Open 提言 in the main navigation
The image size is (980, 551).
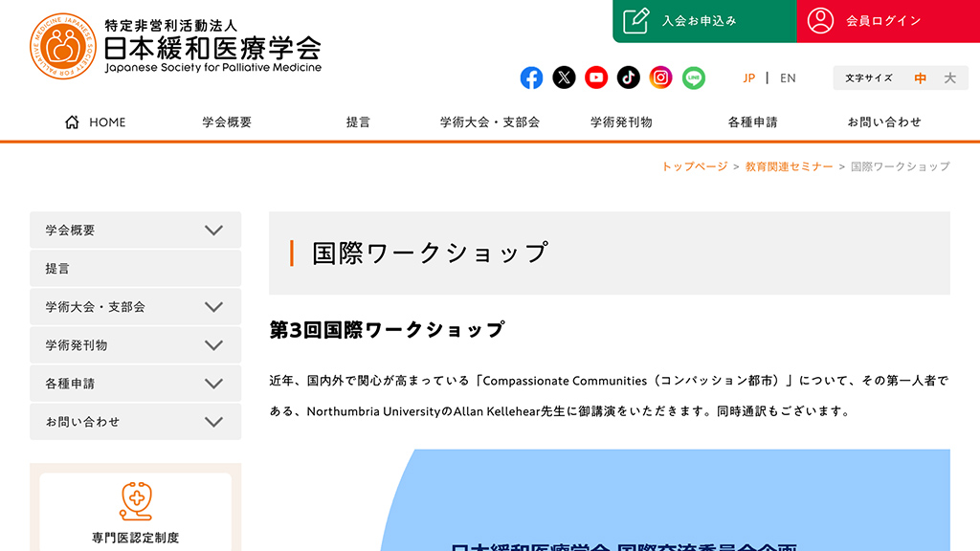click(x=358, y=121)
